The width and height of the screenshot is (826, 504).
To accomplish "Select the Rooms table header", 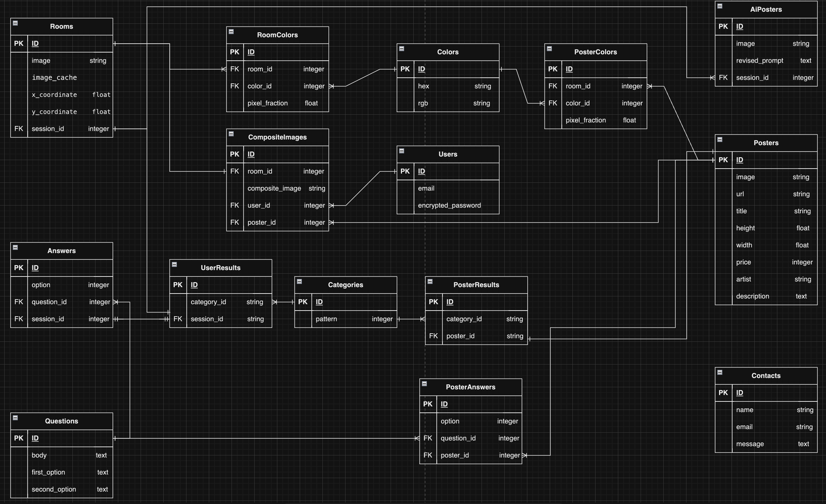I will click(x=61, y=27).
